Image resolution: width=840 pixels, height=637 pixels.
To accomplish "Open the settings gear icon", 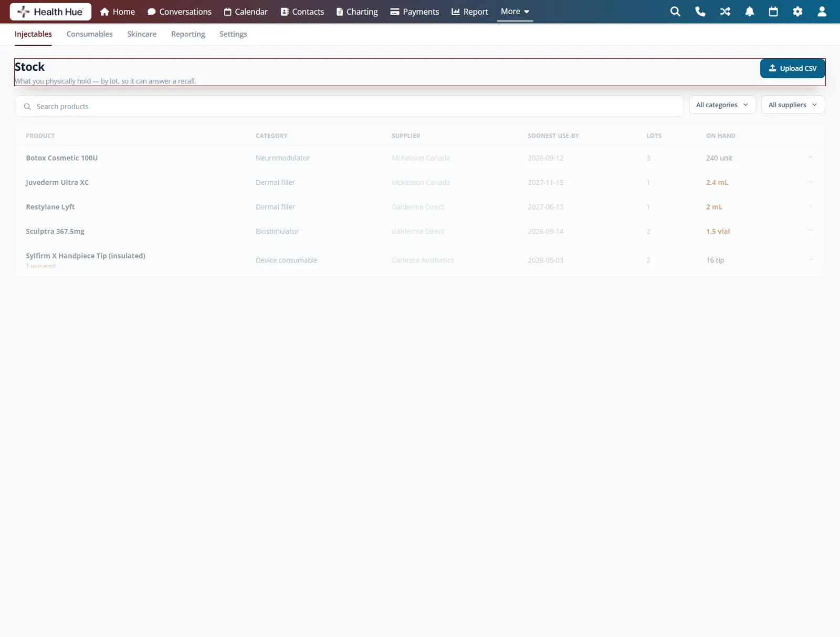I will click(x=797, y=12).
